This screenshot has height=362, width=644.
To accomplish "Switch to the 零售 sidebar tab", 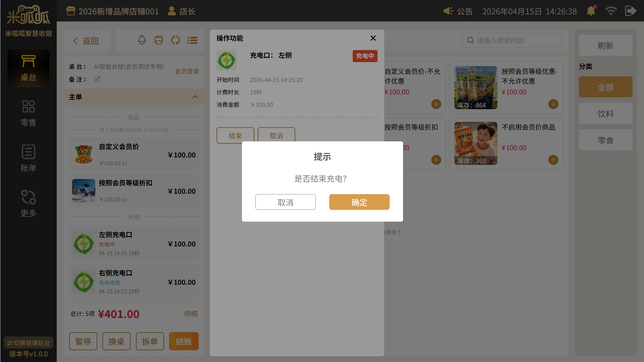I will [x=28, y=113].
